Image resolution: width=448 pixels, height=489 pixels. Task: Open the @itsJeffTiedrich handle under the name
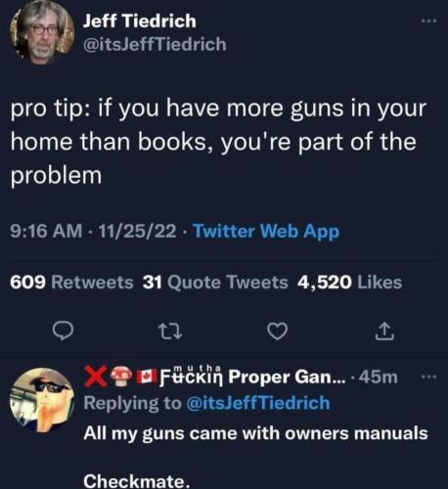[155, 44]
